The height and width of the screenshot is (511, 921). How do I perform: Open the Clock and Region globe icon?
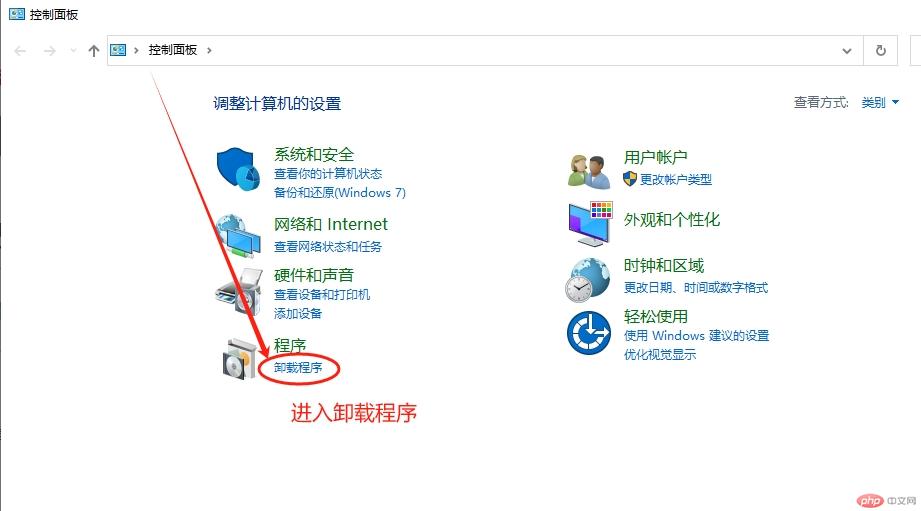click(588, 280)
